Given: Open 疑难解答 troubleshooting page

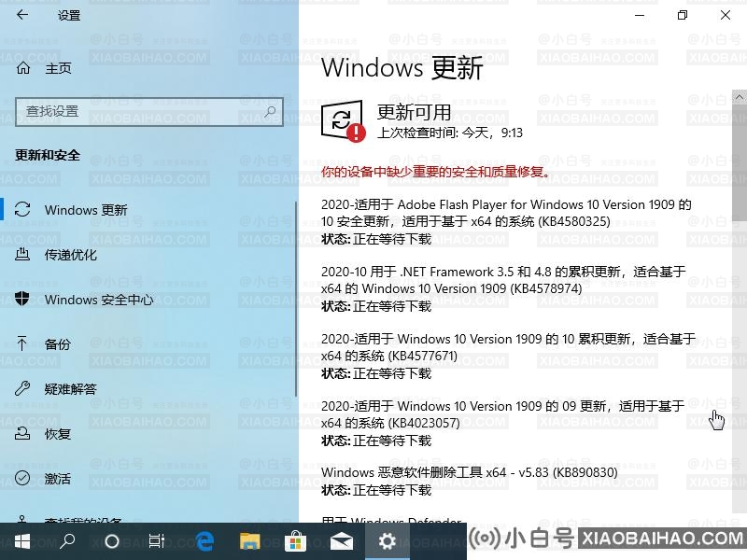Looking at the screenshot, I should click(x=71, y=389).
